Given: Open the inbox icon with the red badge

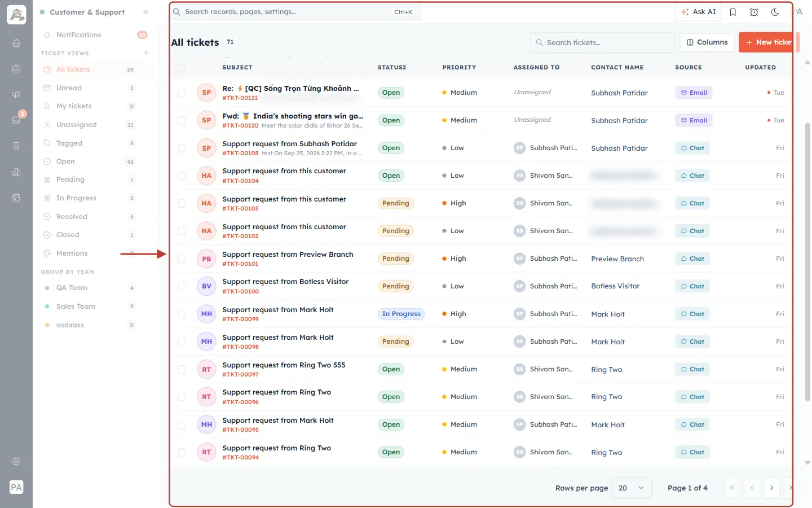Looking at the screenshot, I should pos(16,120).
